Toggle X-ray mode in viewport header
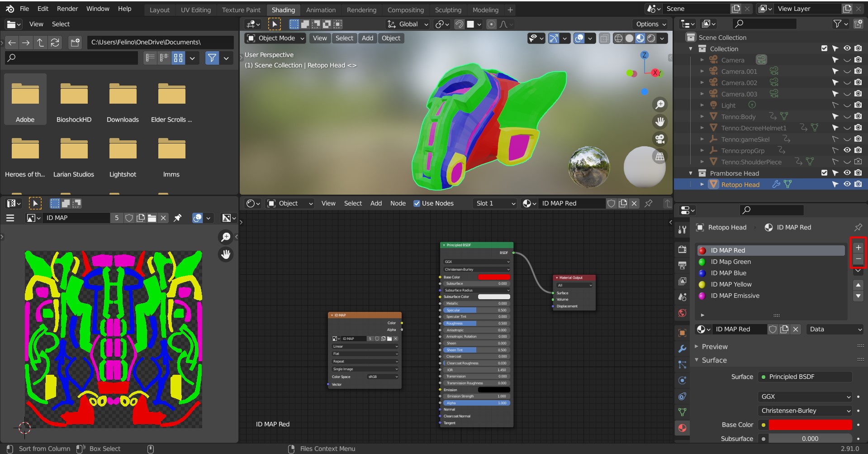Image resolution: width=868 pixels, height=454 pixels. [604, 38]
